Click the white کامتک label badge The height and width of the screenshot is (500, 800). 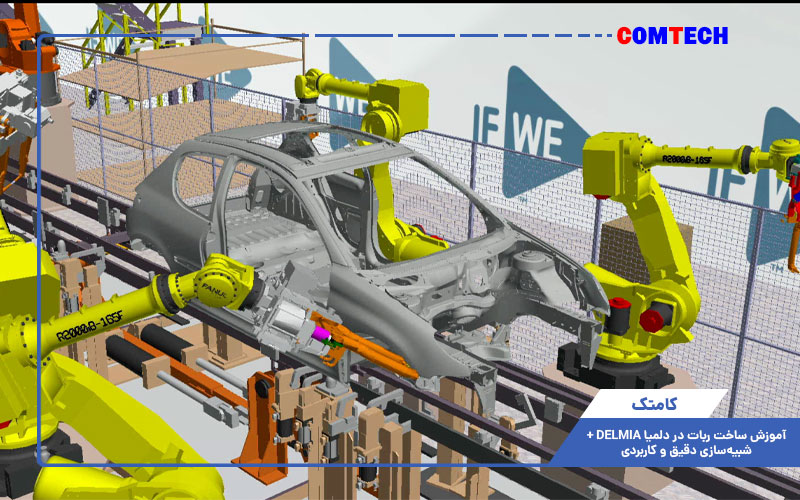(657, 405)
